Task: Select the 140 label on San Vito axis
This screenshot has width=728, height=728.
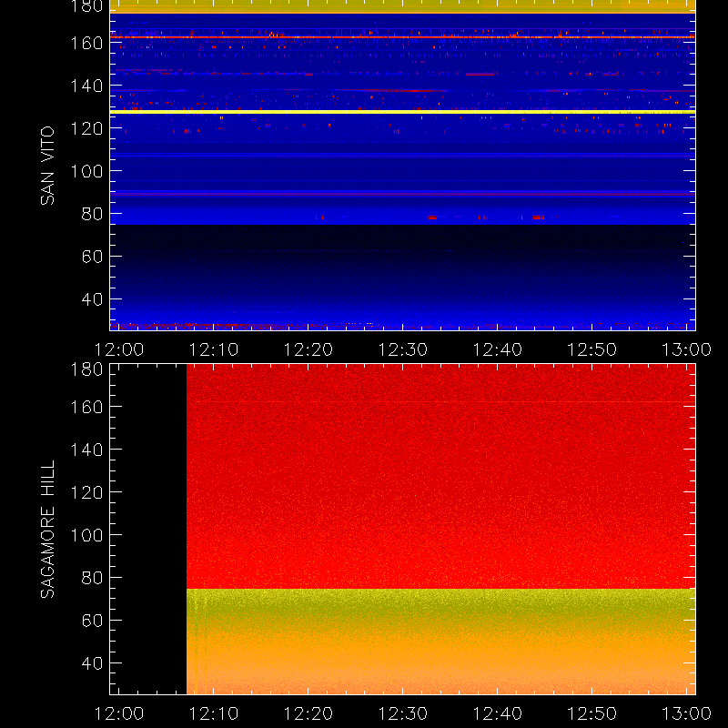Action: coord(86,86)
